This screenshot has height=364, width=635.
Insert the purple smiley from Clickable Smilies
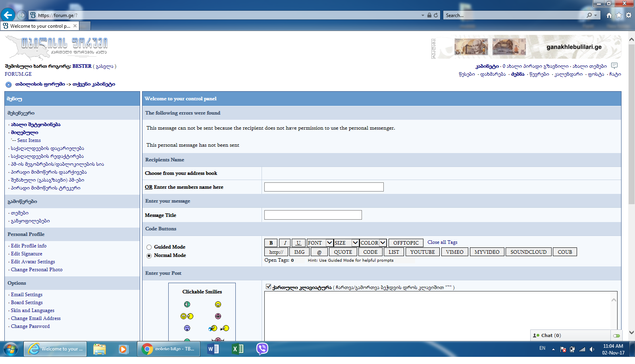coord(187,328)
